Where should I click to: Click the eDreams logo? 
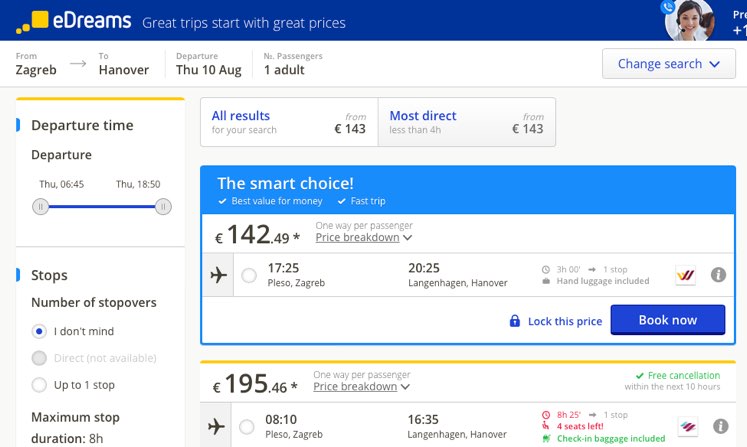[74, 21]
